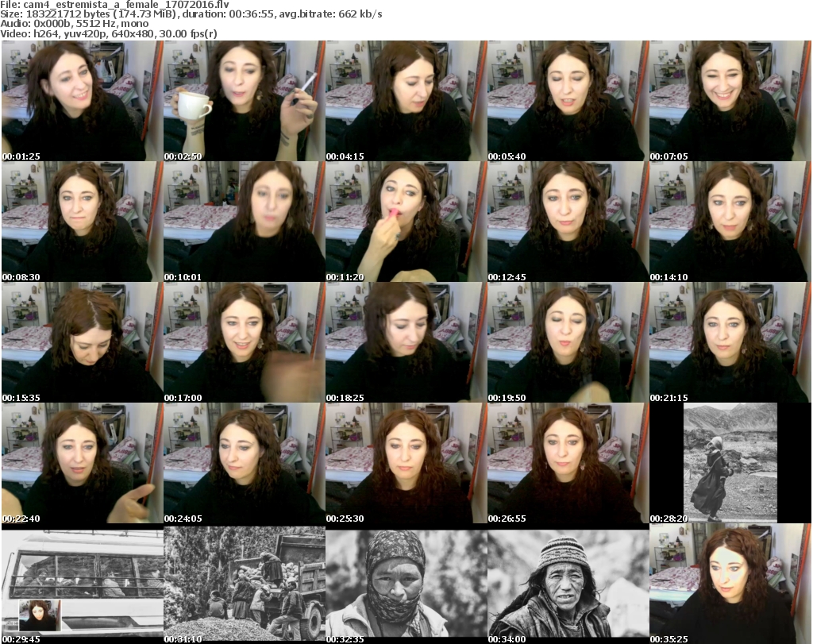Open the knit hat portrait at 00:34:00

(x=568, y=584)
